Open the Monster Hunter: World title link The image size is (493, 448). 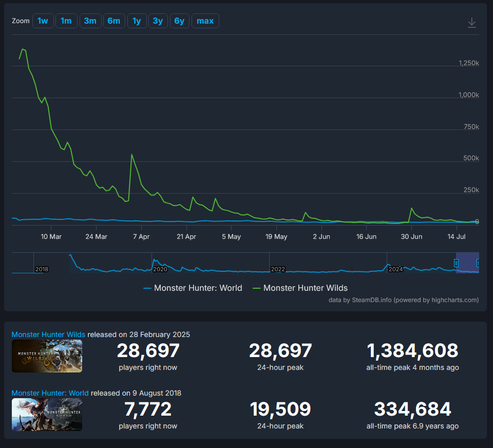(x=50, y=393)
